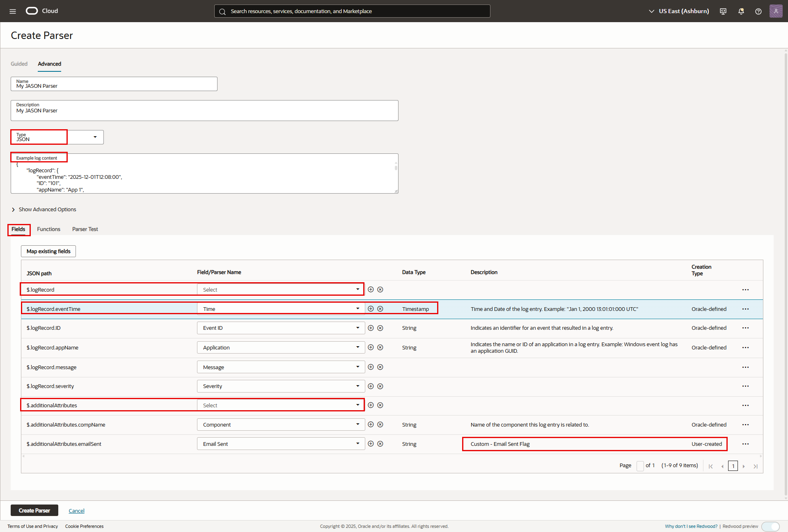Open the navigation hamburger menu
The width and height of the screenshot is (788, 532).
tap(12, 11)
